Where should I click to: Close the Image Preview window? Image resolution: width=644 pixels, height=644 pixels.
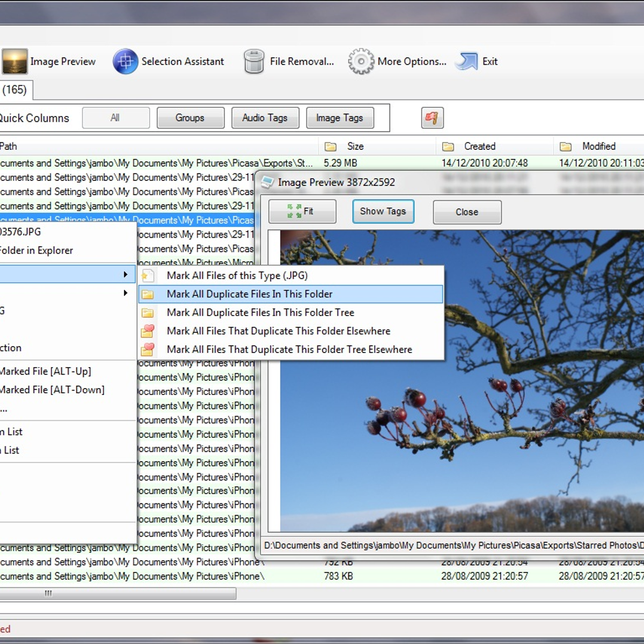pyautogui.click(x=467, y=212)
